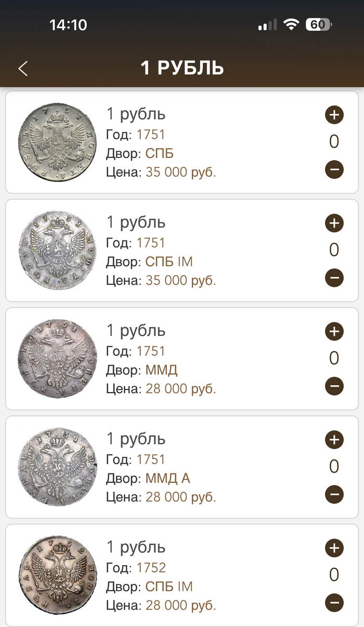View the 1752 СПБ IM coin image

pyautogui.click(x=57, y=574)
